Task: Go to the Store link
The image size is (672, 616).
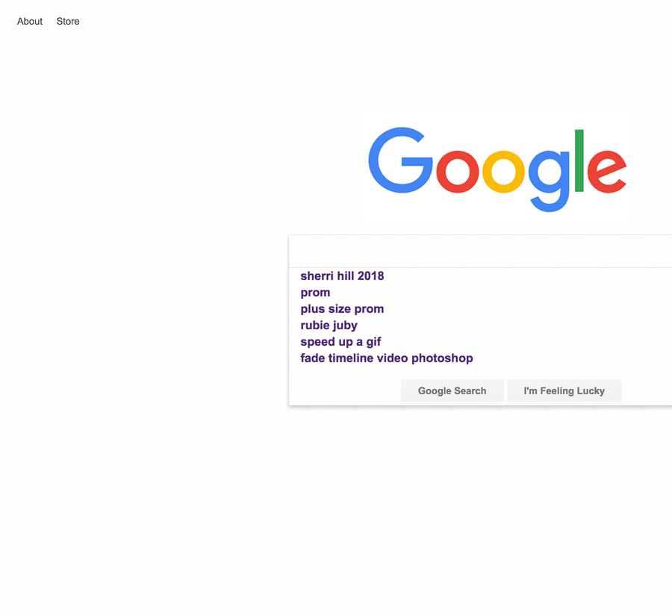Action: click(68, 22)
